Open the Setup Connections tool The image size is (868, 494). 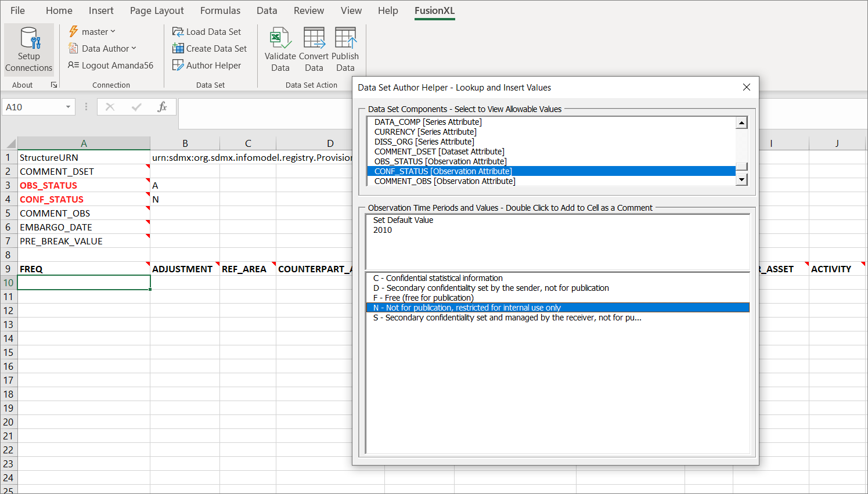point(28,49)
